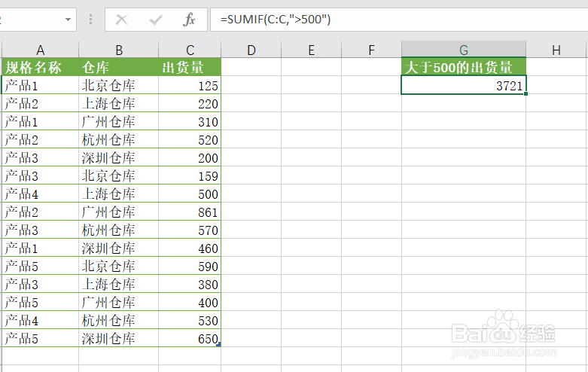Click 产品5 in the 590 row
The width and height of the screenshot is (588, 372).
point(21,266)
